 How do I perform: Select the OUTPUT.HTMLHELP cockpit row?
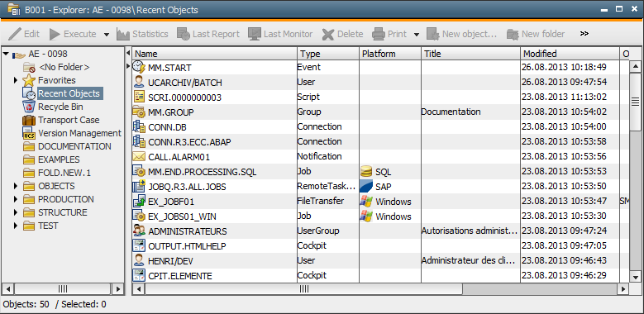[x=376, y=246]
